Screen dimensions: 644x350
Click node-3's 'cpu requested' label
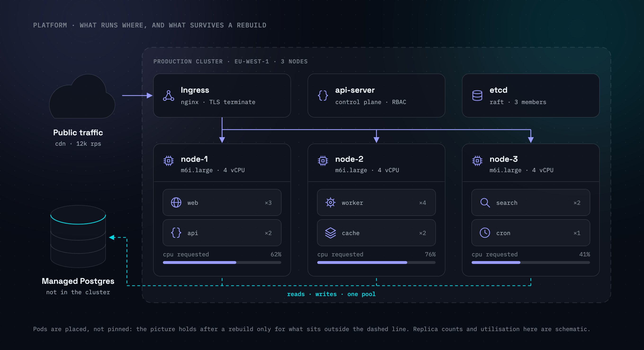tap(495, 254)
